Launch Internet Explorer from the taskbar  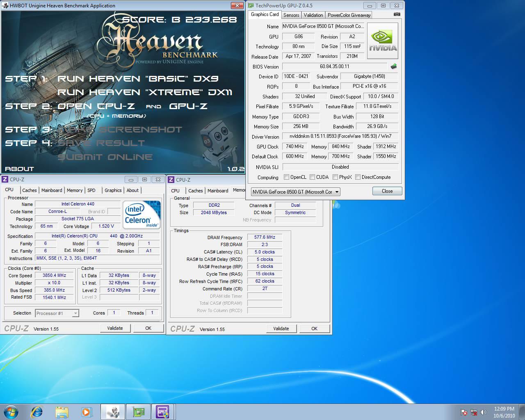click(37, 411)
